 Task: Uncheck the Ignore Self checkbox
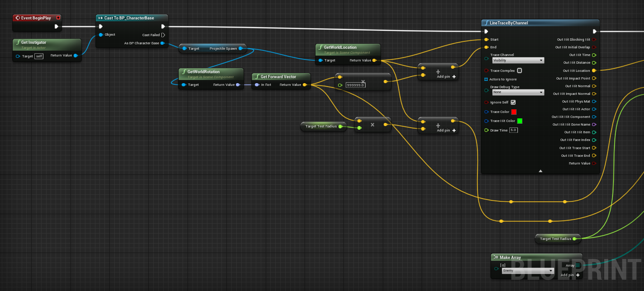(513, 103)
